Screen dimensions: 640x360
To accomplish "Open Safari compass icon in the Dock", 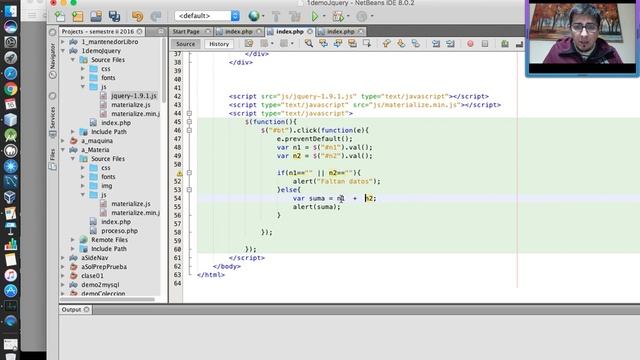I will click(x=11, y=73).
